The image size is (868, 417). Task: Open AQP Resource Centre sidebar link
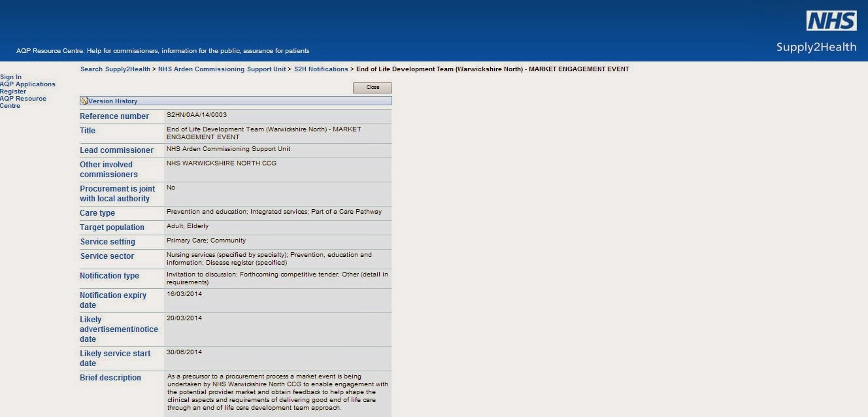(x=23, y=102)
